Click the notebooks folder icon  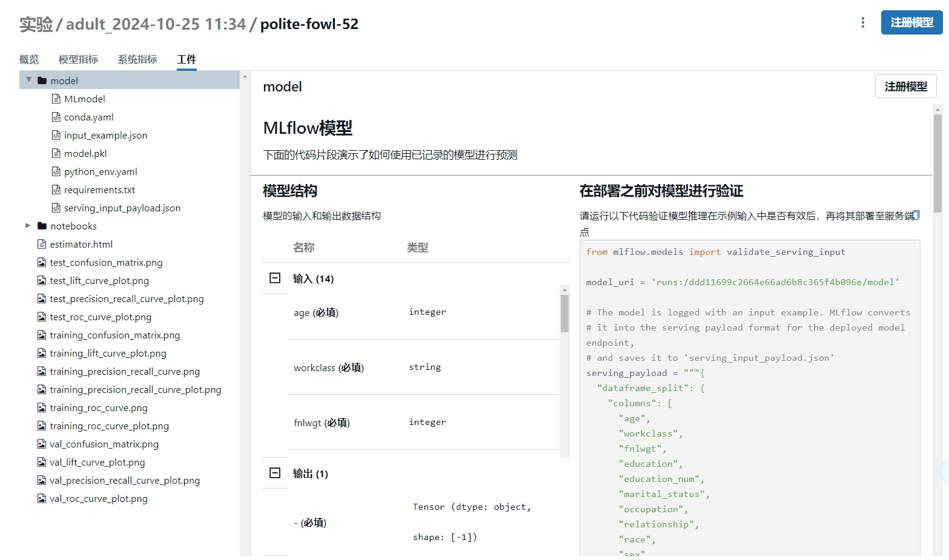click(x=42, y=226)
